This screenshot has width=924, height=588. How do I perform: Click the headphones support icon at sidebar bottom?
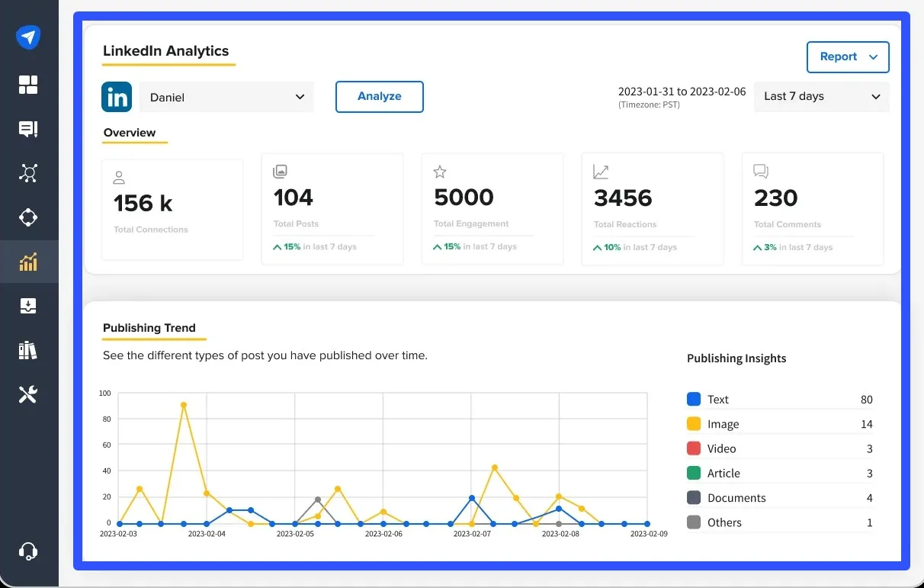tap(28, 551)
